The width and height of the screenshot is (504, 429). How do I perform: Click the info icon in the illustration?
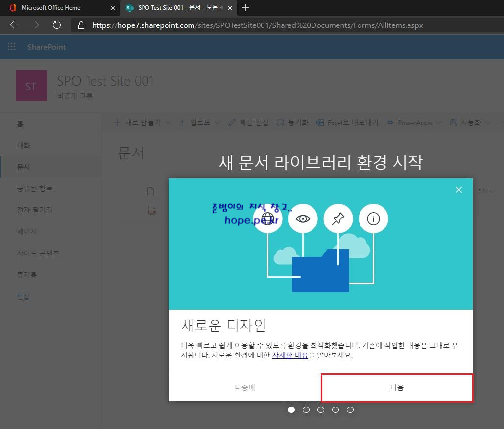[x=373, y=219]
